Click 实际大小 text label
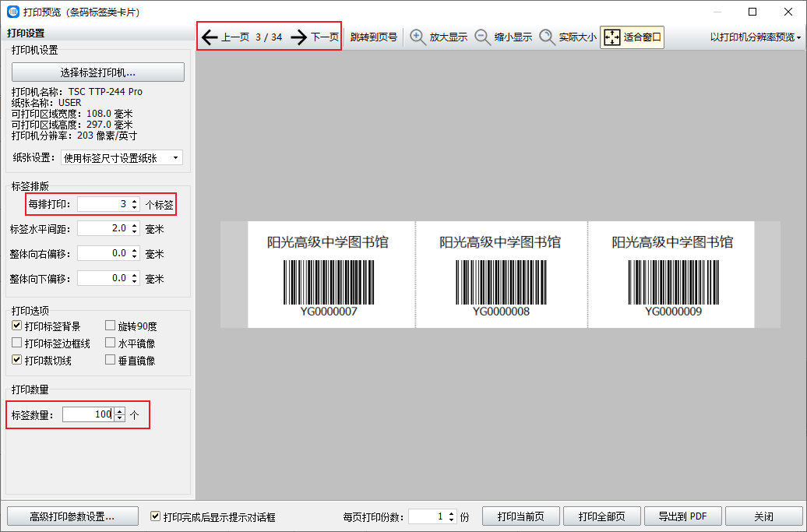This screenshot has height=532, width=807. 577,37
